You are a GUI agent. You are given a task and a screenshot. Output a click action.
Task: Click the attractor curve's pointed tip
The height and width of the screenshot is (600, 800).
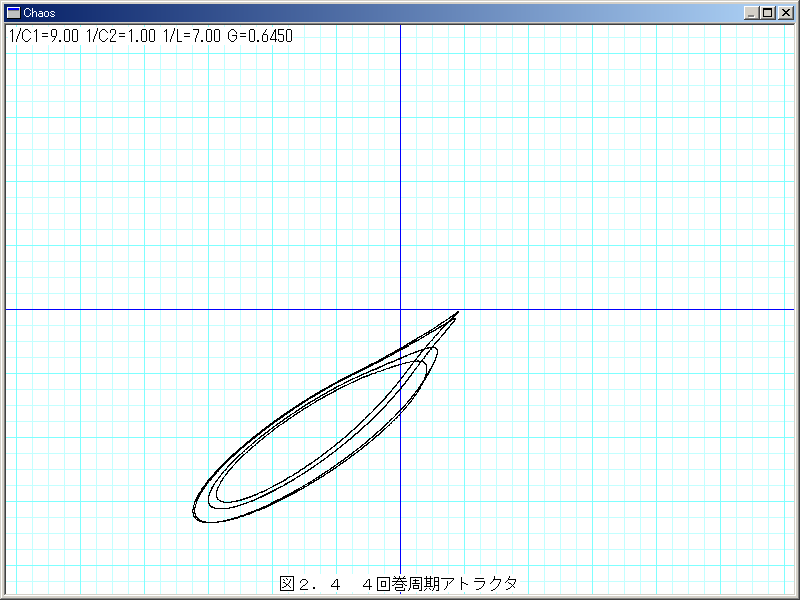tap(458, 312)
